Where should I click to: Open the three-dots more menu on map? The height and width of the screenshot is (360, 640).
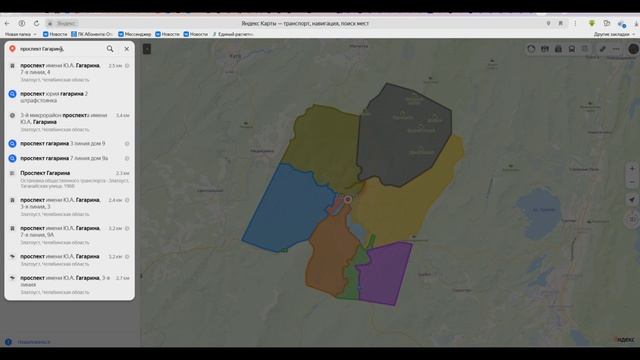(616, 49)
